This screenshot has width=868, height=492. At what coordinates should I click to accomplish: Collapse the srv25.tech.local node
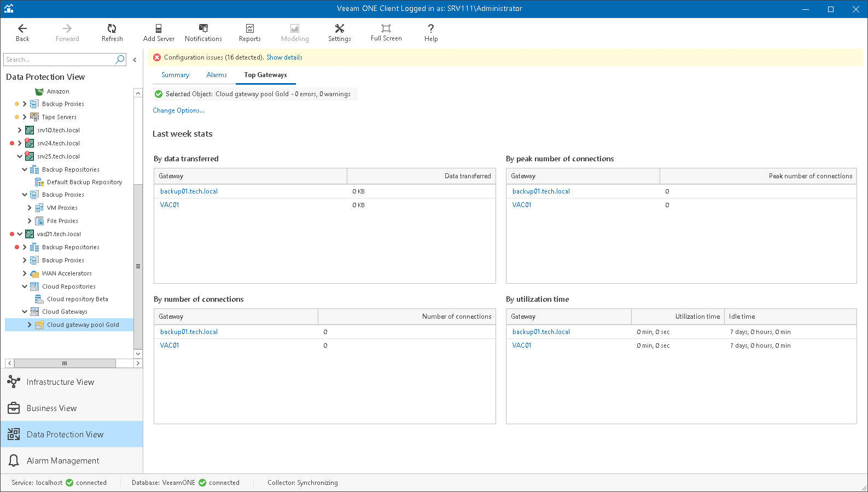point(20,156)
